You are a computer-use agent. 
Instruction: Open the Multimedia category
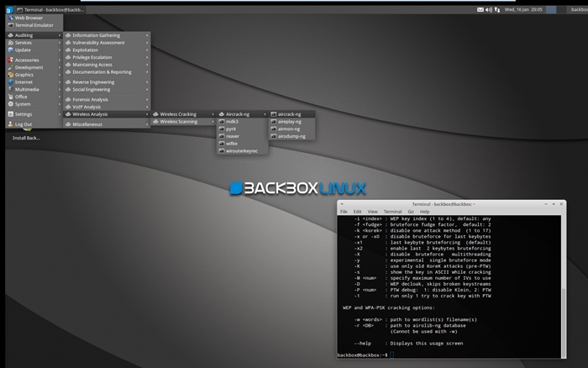[34, 89]
